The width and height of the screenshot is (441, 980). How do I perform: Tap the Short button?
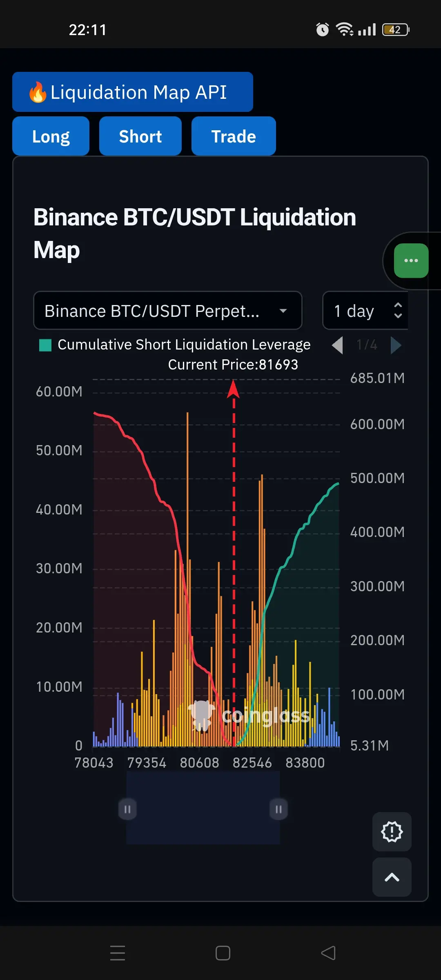click(x=140, y=136)
